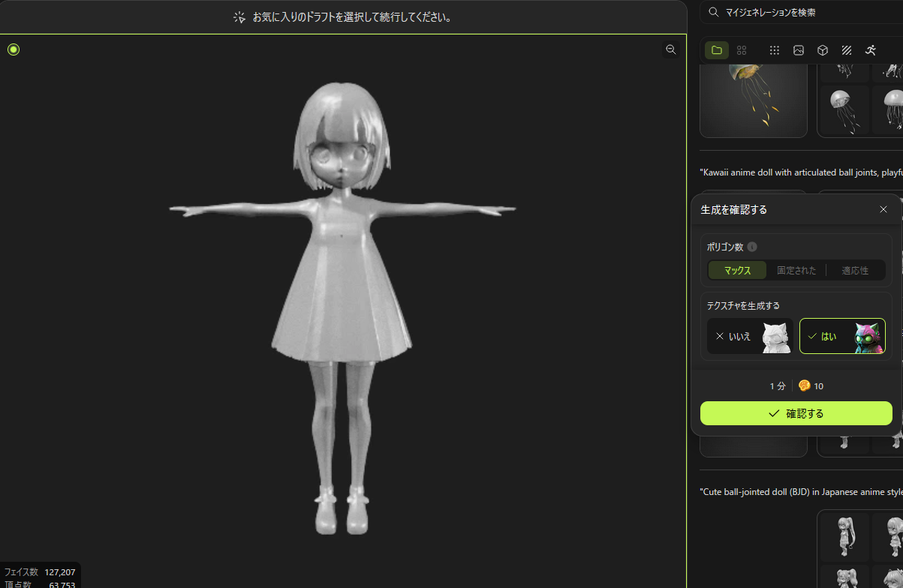Screen dimensions: 903x588
Task: Click the Cute ball-jointed doll prompt text
Action: pyautogui.click(x=801, y=492)
